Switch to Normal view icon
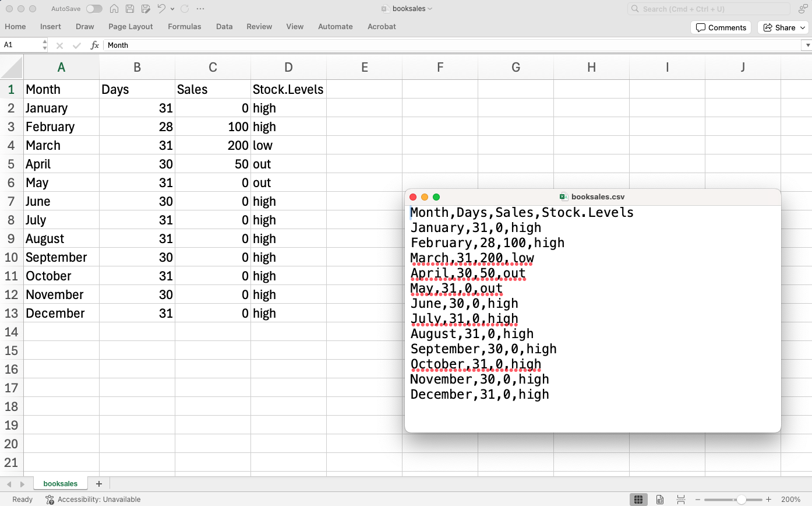 pos(638,499)
